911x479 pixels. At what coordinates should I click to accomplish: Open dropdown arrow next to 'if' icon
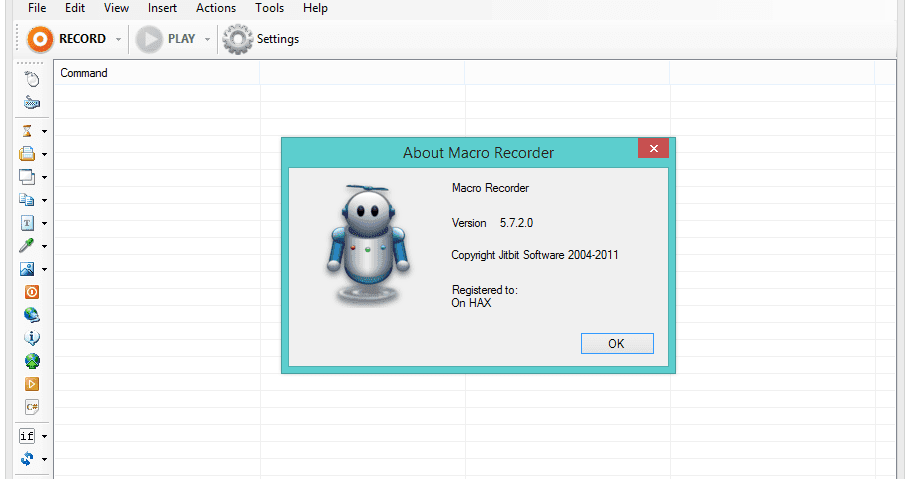(44, 437)
